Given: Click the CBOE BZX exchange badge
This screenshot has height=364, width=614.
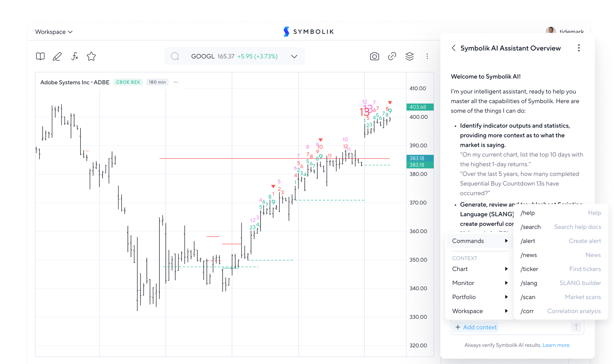Looking at the screenshot, I should tap(128, 82).
